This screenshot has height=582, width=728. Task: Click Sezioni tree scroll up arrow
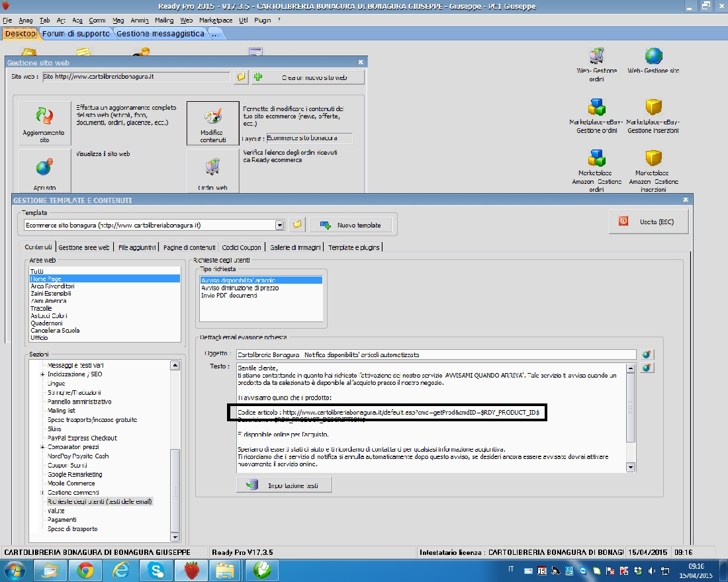[x=175, y=365]
